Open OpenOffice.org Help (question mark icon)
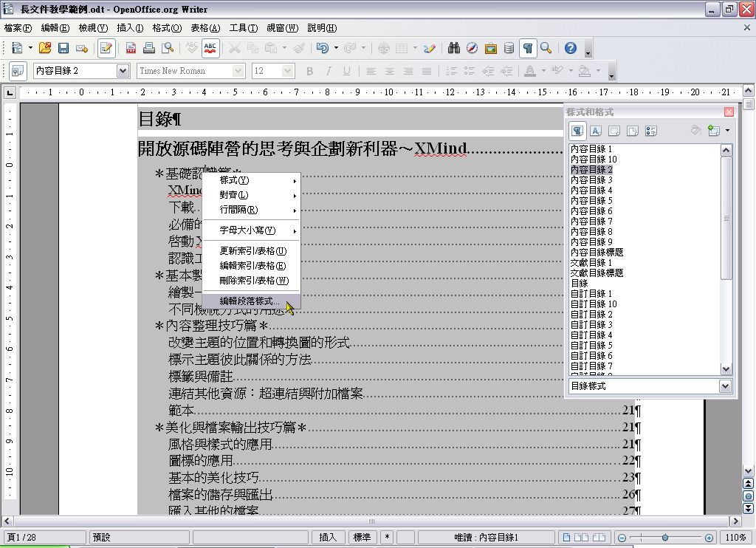The height and width of the screenshot is (548, 756). (x=571, y=48)
